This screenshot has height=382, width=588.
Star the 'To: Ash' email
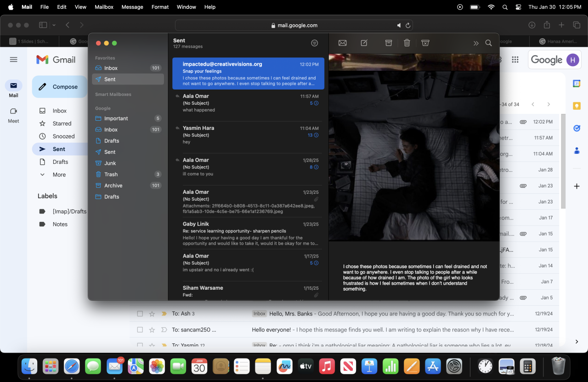(152, 314)
